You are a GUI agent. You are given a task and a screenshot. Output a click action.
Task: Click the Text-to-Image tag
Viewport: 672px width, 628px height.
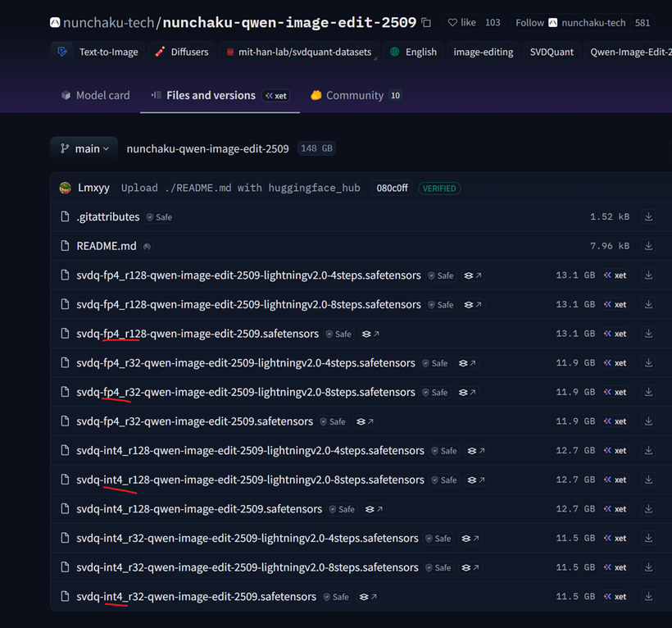99,52
